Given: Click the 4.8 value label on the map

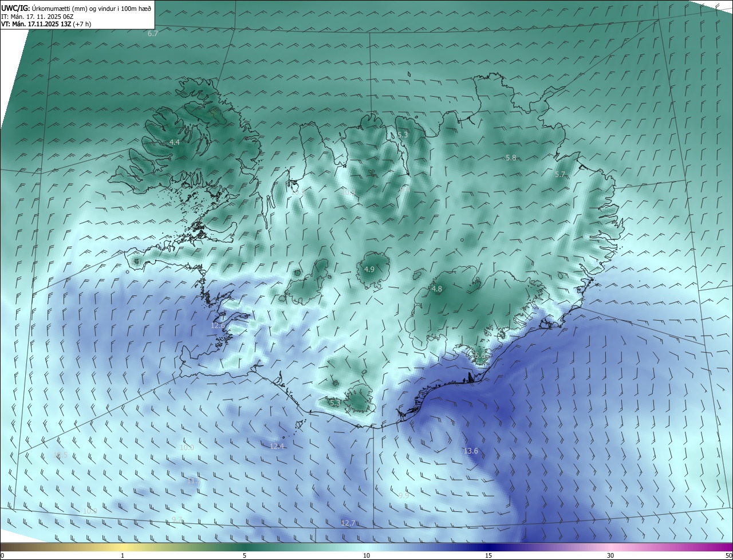Looking at the screenshot, I should [x=437, y=289].
